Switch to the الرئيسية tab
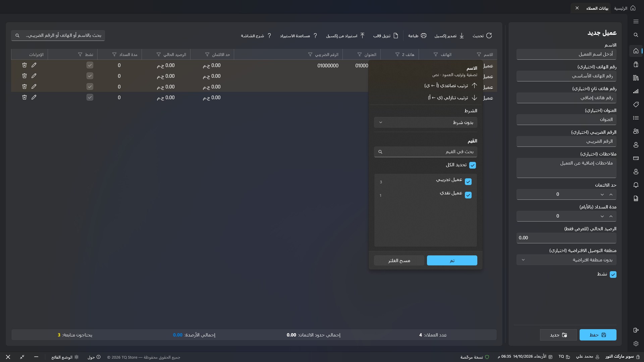The width and height of the screenshot is (644, 362). [x=625, y=8]
